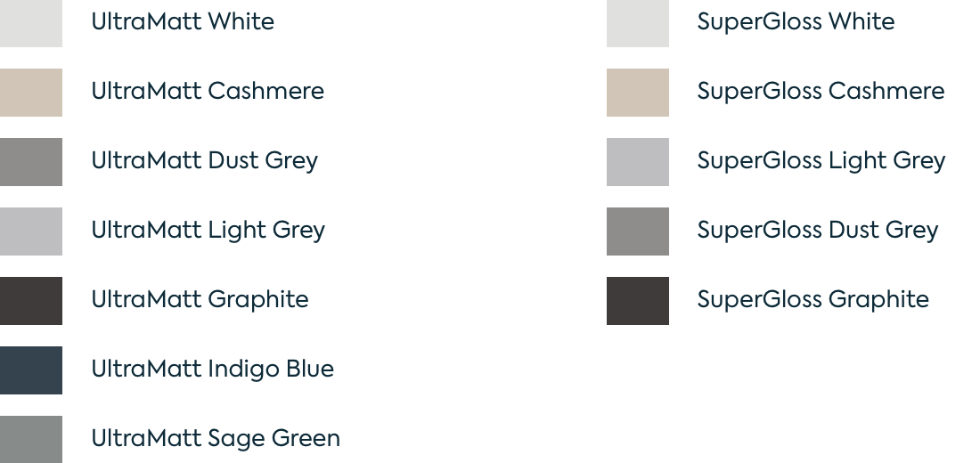Pick the SuperGloss Cashmere swatch
The height and width of the screenshot is (463, 980).
638,93
